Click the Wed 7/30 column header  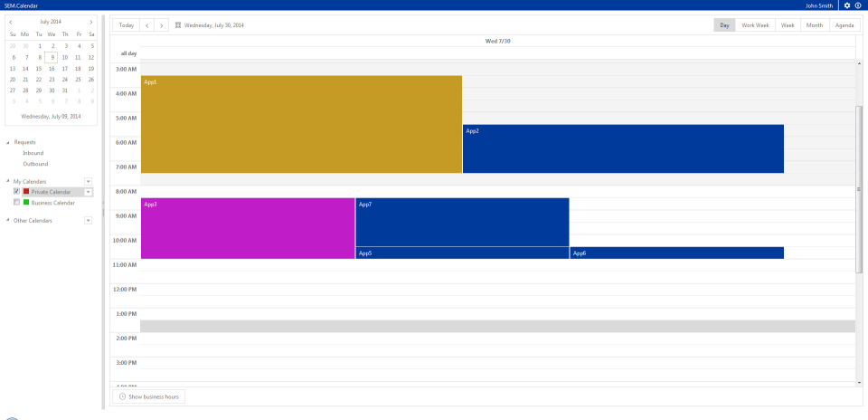click(497, 41)
